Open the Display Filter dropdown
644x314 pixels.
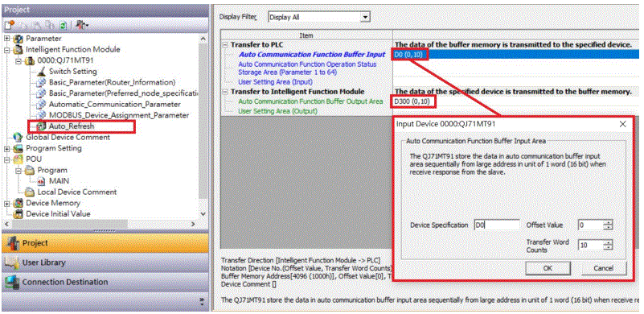365,17
